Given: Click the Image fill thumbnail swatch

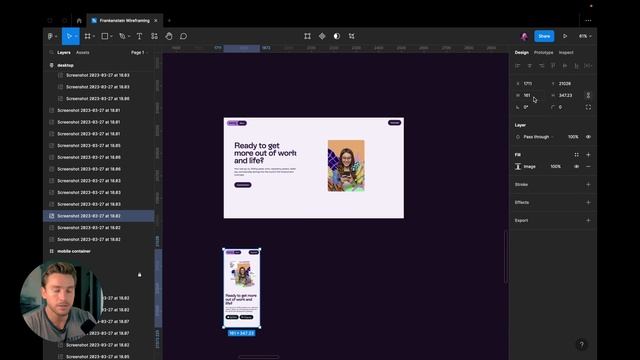Looking at the screenshot, I should point(518,167).
